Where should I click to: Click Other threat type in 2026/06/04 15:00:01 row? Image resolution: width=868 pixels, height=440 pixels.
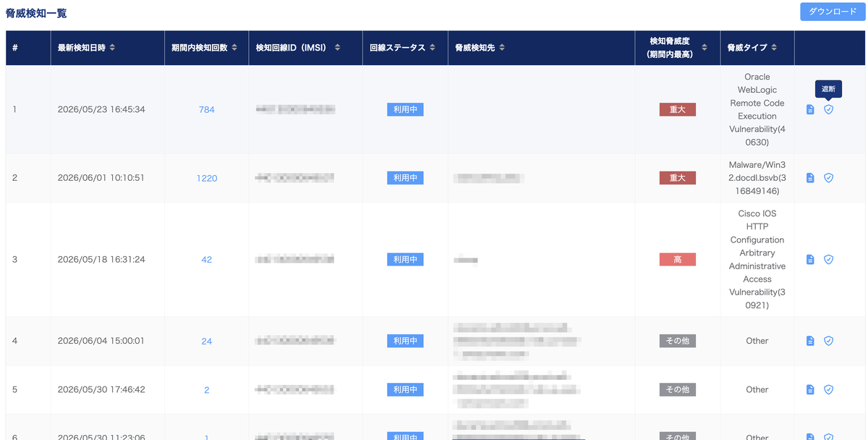pos(757,341)
